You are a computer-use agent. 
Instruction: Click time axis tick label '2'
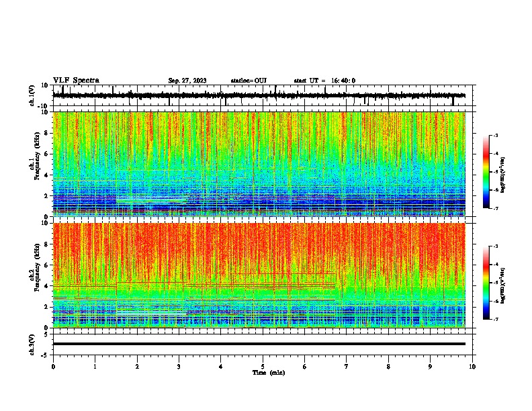click(x=137, y=367)
